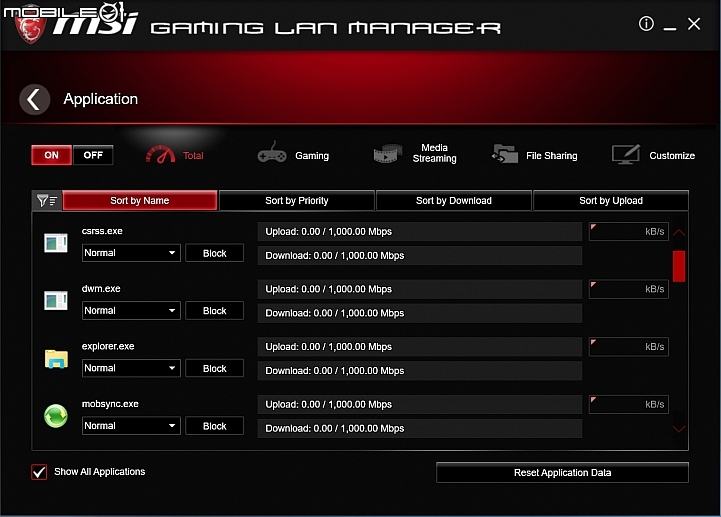Click the Gaming gamepad icon
The width and height of the screenshot is (721, 517).
[272, 153]
